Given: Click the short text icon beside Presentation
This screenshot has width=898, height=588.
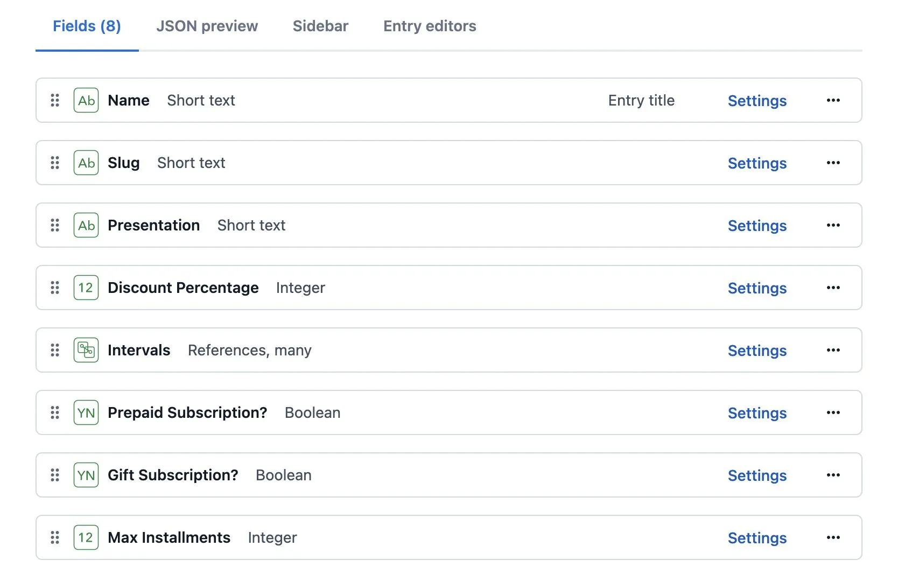Looking at the screenshot, I should pos(86,225).
